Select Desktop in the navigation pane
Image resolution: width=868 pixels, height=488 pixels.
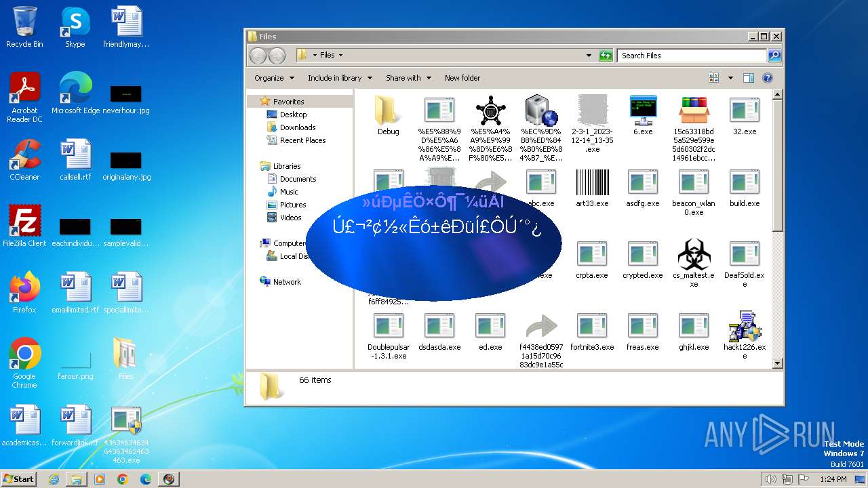coord(293,115)
